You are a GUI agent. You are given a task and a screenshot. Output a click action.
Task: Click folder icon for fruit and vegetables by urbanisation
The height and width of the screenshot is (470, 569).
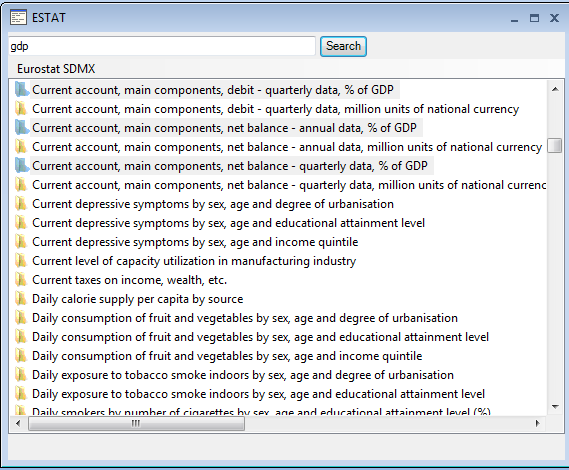coord(21,318)
